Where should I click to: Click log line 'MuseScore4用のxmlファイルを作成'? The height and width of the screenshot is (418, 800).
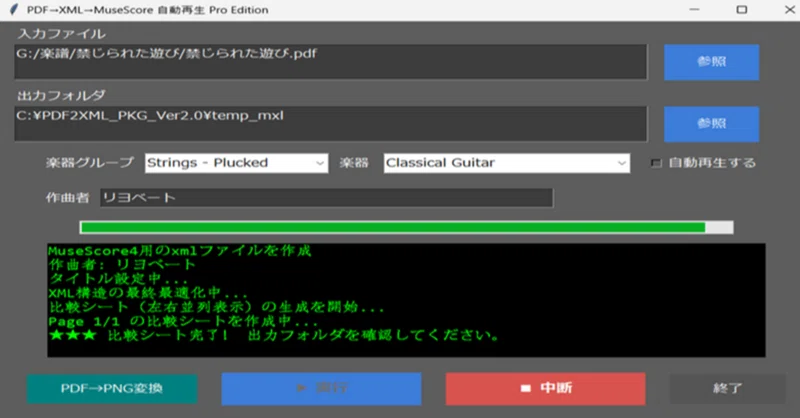[180, 251]
